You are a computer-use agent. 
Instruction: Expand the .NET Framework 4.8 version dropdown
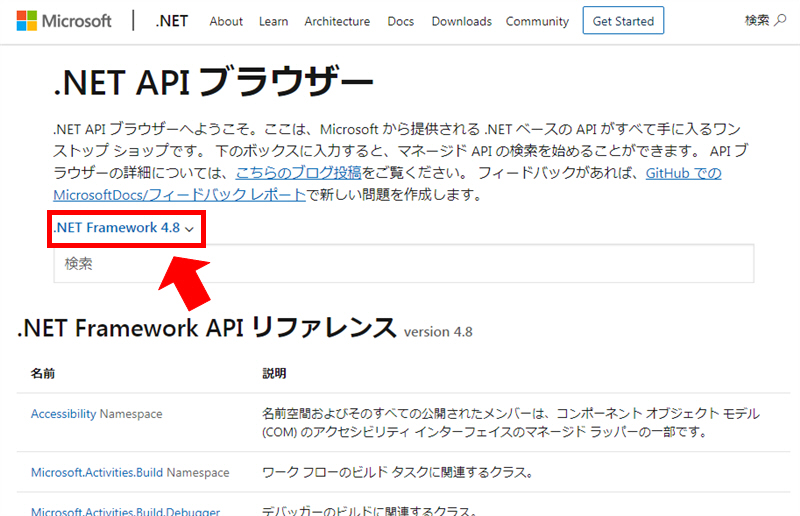tap(124, 228)
